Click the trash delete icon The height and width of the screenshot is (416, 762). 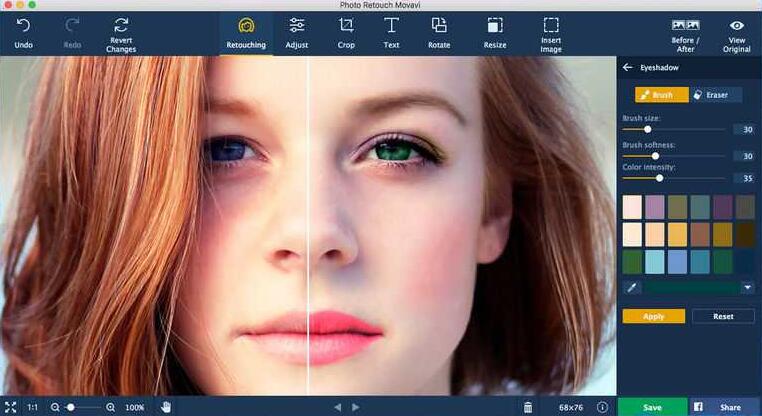point(528,407)
